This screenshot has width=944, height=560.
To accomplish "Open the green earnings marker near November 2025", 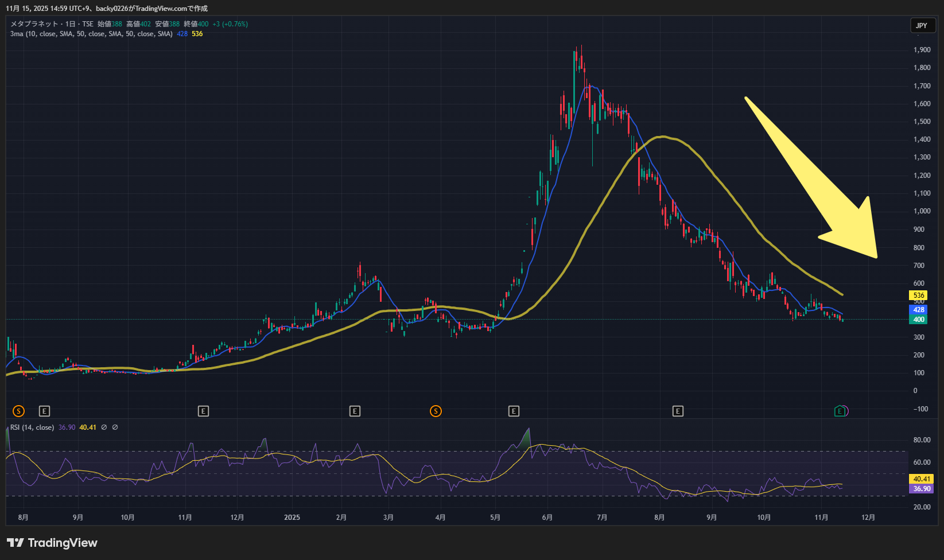I will point(840,411).
